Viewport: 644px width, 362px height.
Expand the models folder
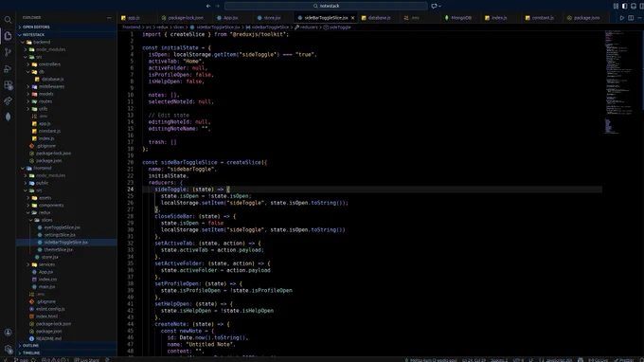pos(66,94)
